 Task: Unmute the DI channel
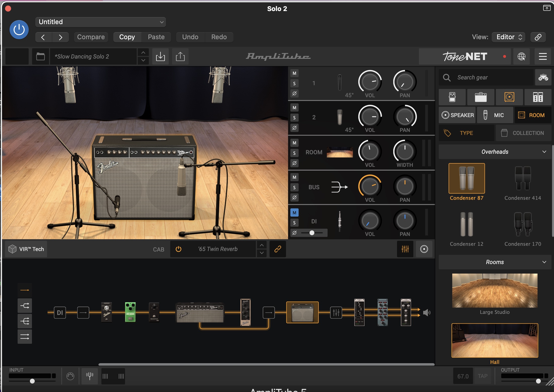click(x=294, y=213)
